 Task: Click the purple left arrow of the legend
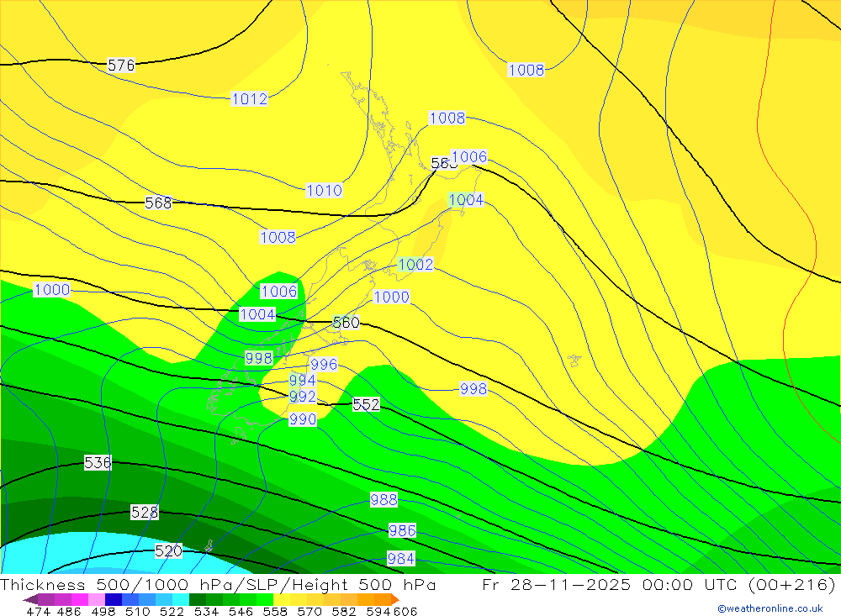pyautogui.click(x=30, y=600)
